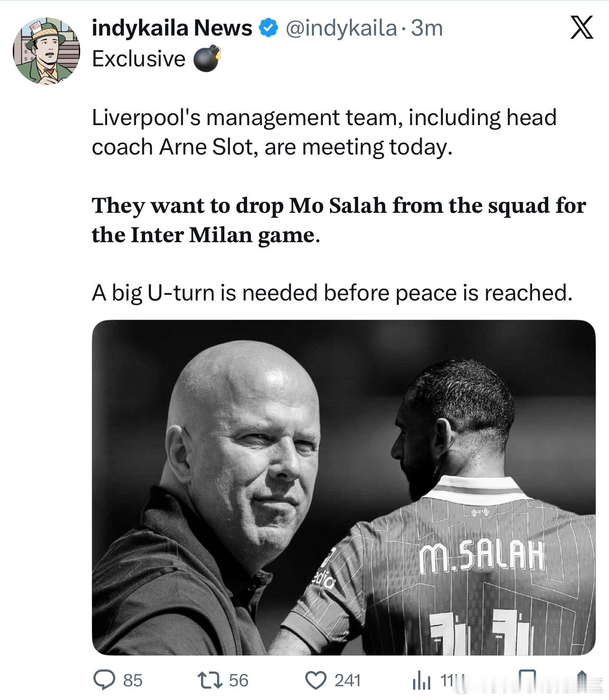Click the 'A big U-turn is needed' line
The height and width of the screenshot is (700, 609).
(x=332, y=293)
